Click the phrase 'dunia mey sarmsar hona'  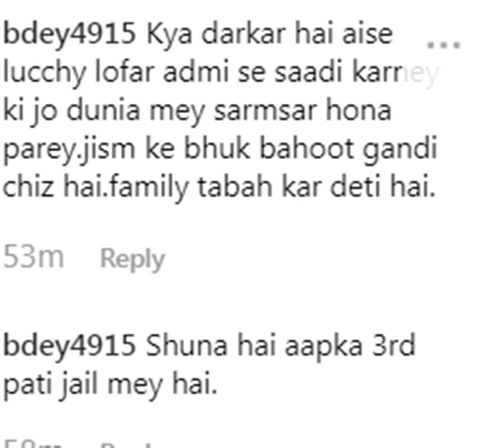229,110
